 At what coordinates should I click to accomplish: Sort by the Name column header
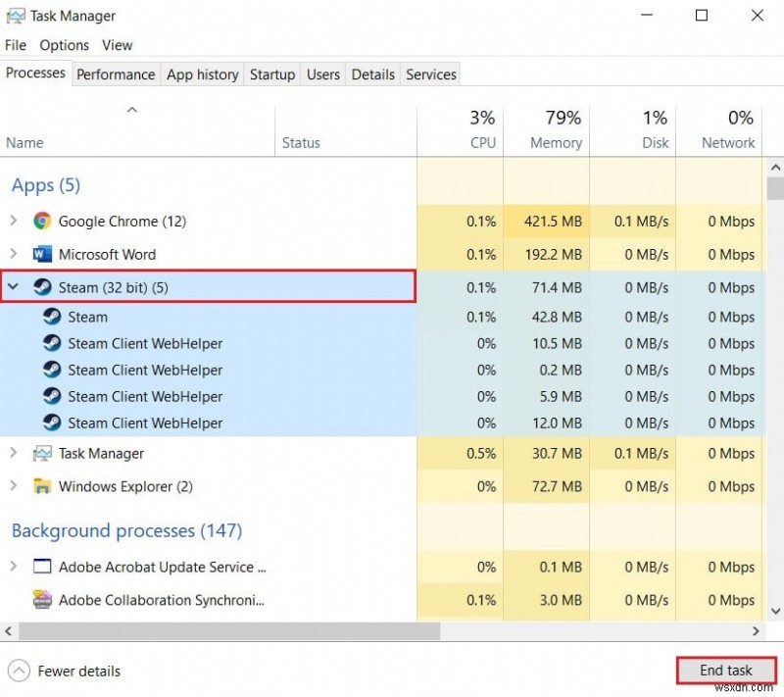[x=137, y=131]
